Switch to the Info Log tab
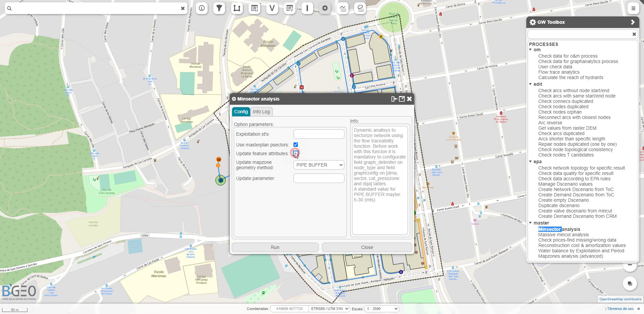This screenshot has width=644, height=314. click(261, 112)
